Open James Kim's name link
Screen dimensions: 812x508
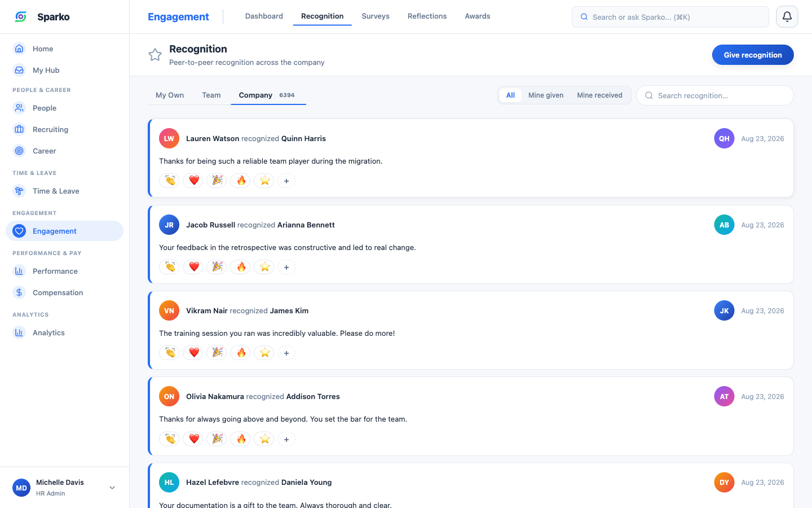click(289, 310)
